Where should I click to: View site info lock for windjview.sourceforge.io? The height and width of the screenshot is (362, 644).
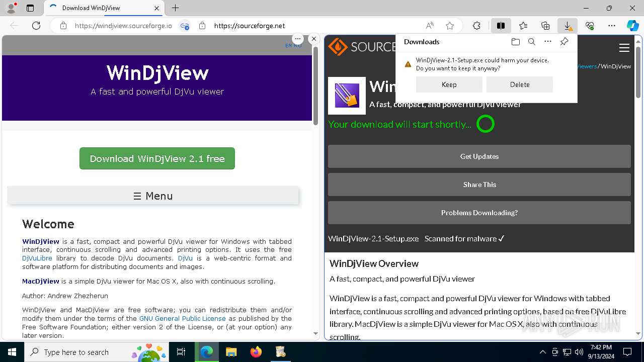[x=63, y=26]
